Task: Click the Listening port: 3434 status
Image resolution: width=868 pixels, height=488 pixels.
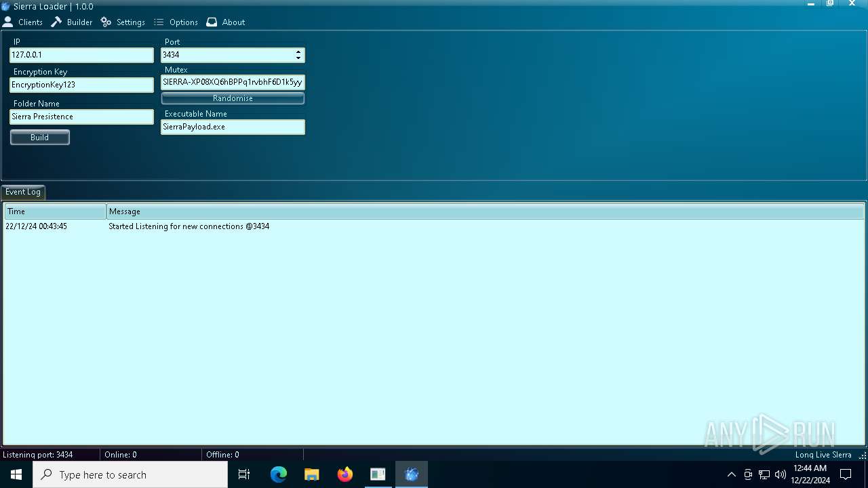Action: [x=38, y=455]
